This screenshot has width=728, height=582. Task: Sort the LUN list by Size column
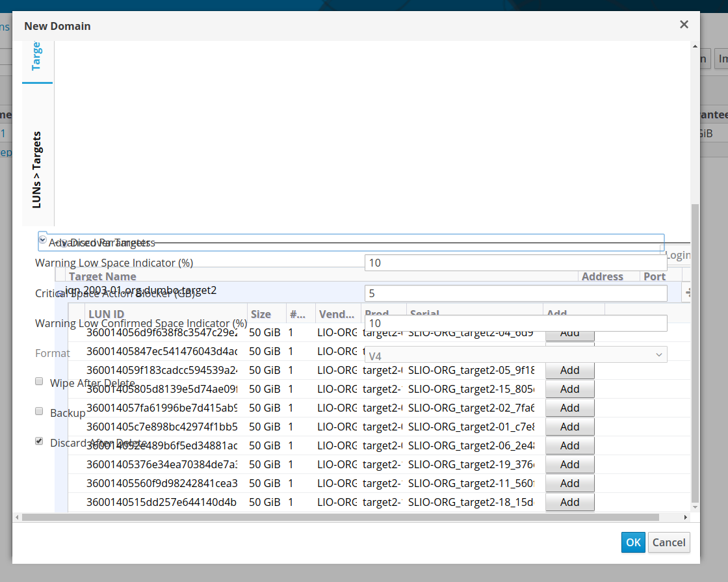click(x=261, y=314)
